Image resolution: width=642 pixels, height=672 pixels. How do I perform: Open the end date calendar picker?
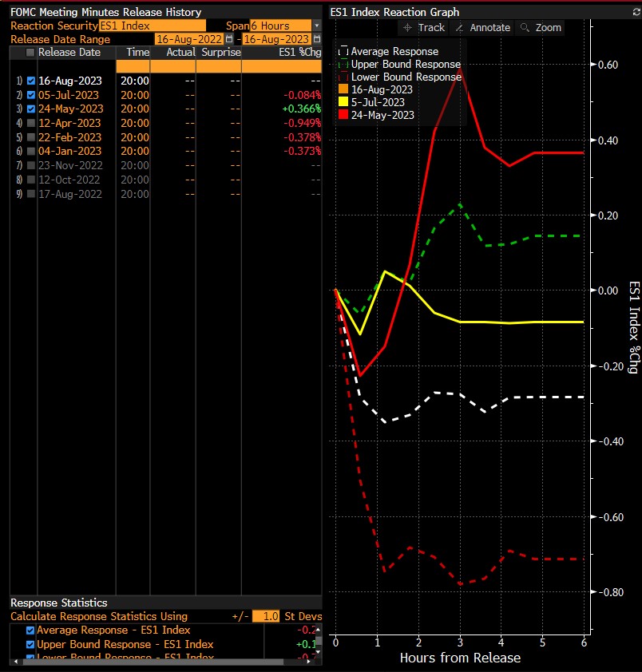[316, 39]
